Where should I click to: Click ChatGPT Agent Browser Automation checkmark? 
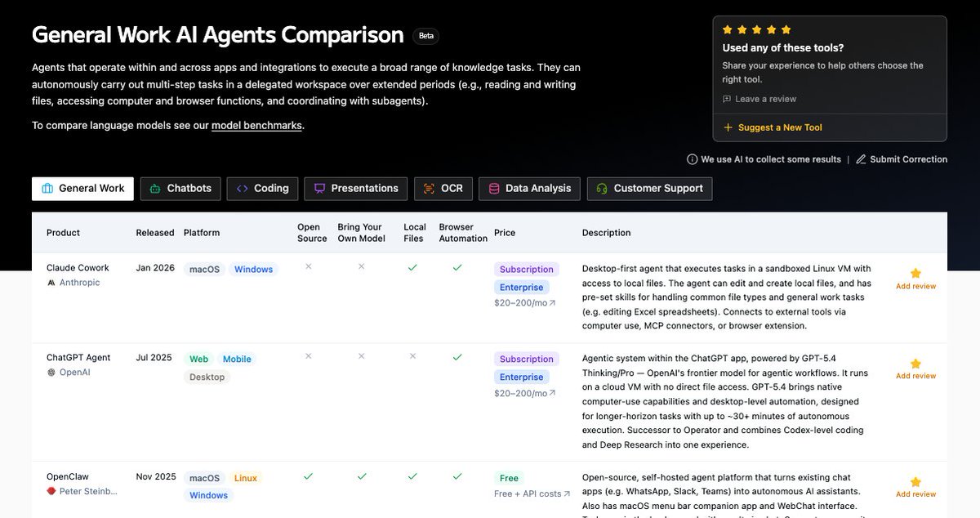click(457, 357)
